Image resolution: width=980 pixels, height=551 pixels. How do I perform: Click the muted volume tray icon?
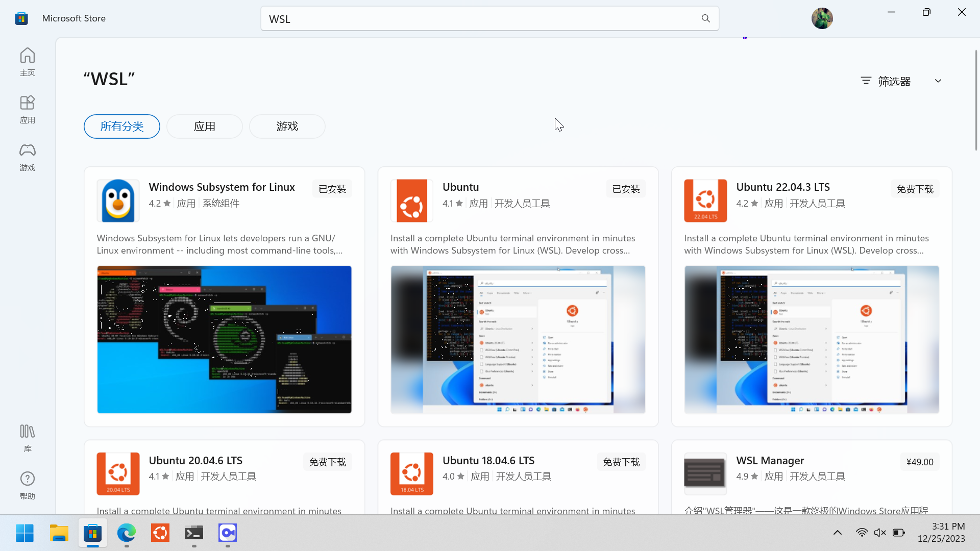click(x=880, y=533)
